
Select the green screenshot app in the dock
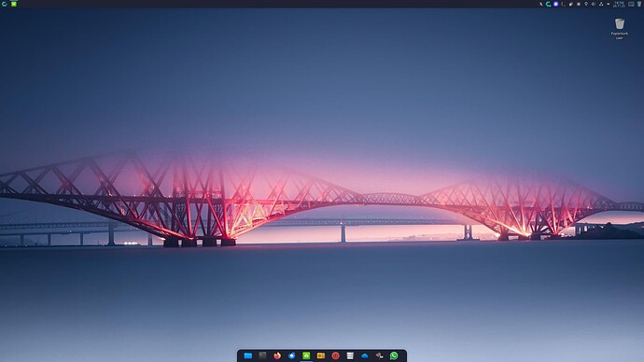(x=306, y=355)
